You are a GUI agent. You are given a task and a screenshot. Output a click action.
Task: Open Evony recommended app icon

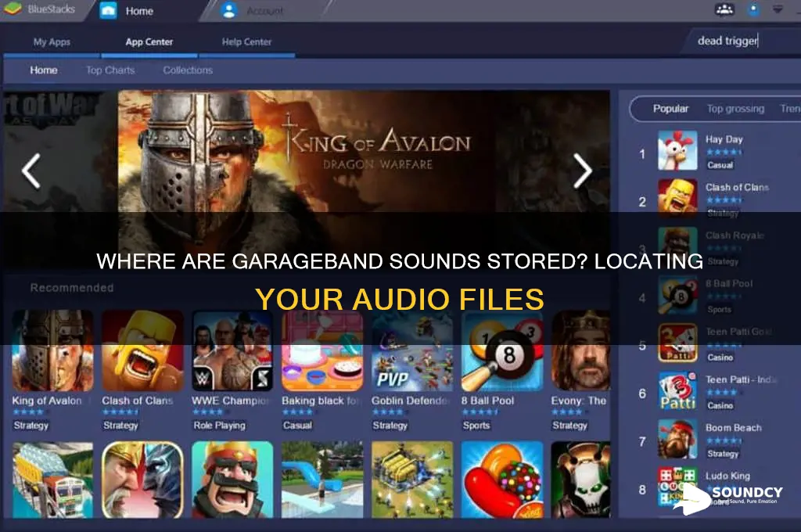point(581,350)
